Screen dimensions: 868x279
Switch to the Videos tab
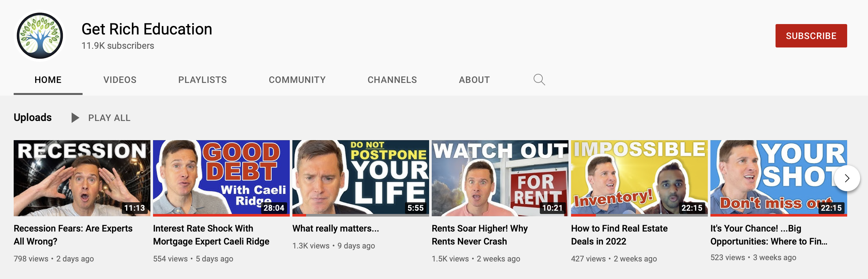[119, 80]
